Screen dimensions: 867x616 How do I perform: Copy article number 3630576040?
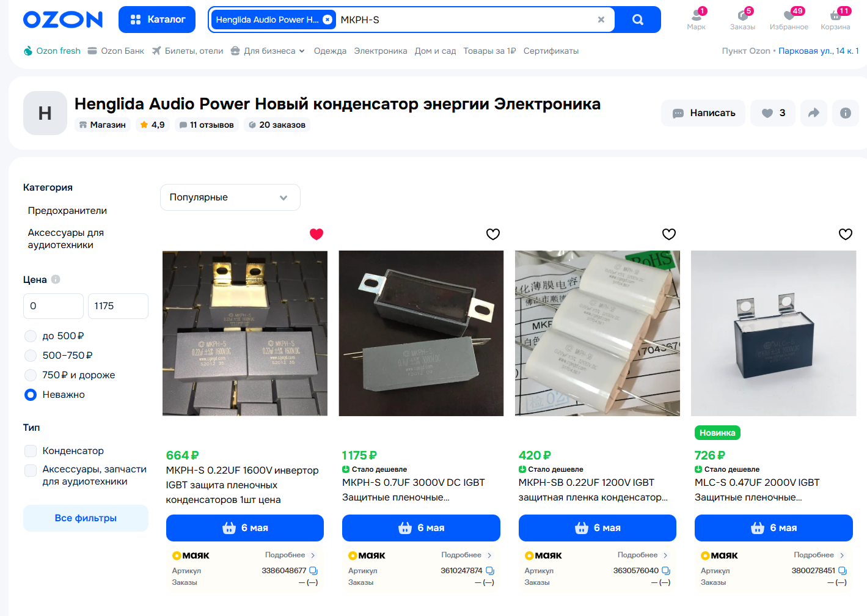[666, 571]
